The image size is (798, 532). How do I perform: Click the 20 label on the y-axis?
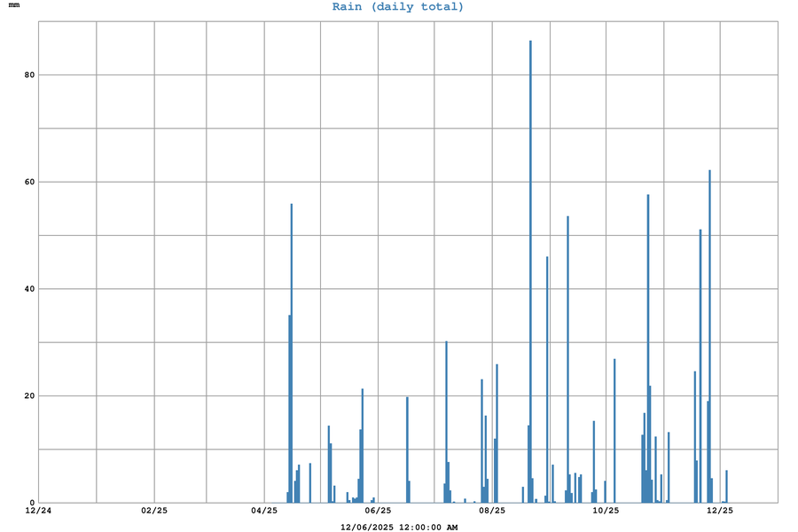point(29,395)
